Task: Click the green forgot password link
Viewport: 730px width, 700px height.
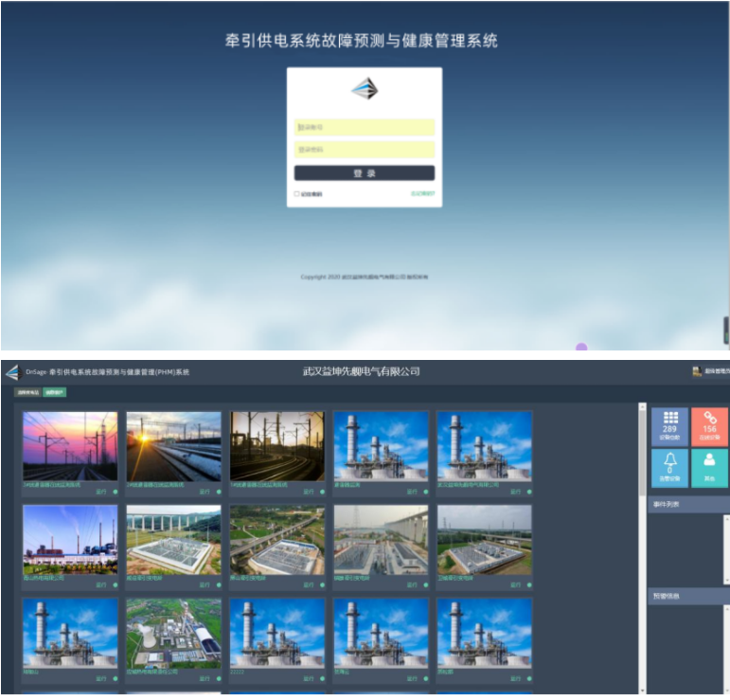Action: click(x=422, y=194)
